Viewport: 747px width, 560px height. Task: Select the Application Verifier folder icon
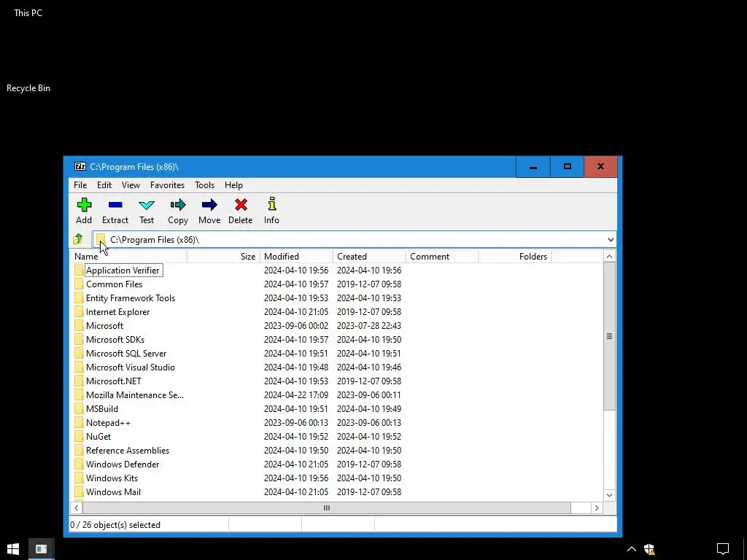point(79,271)
